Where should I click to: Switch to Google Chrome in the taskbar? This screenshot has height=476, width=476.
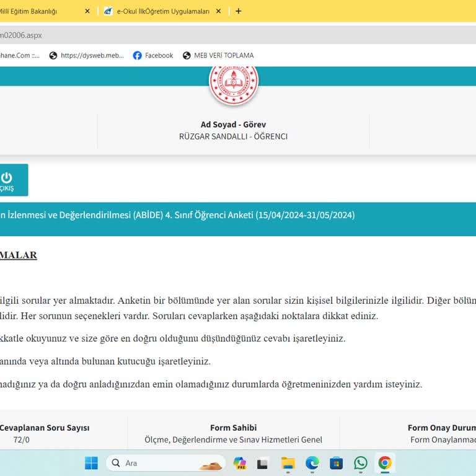(385, 463)
